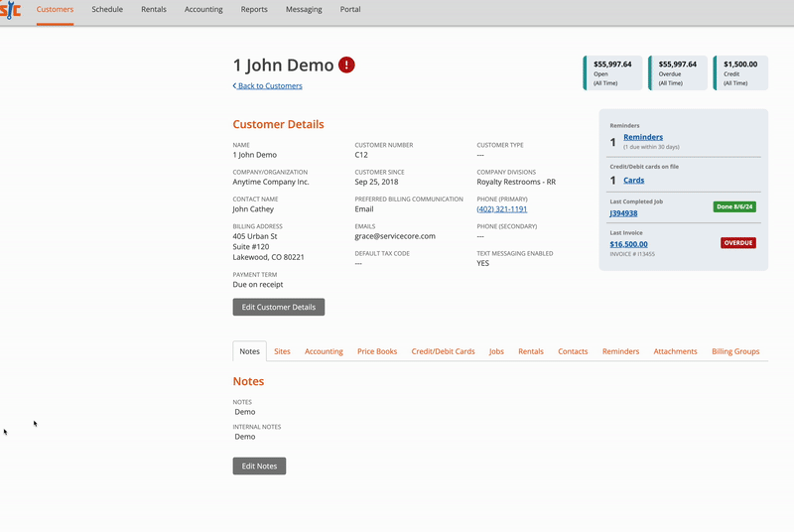Open the Contacts tab
Viewport: 794px width, 532px height.
573,351
